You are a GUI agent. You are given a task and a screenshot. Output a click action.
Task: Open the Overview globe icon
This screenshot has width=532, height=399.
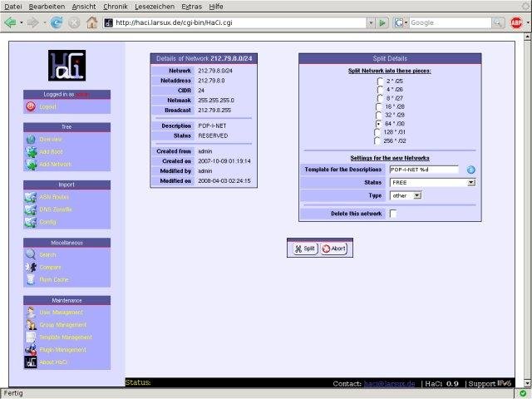click(x=31, y=140)
